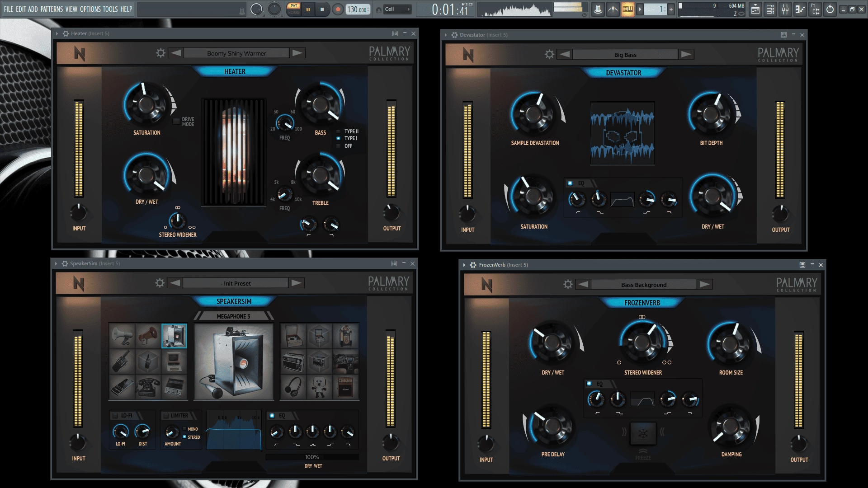
Task: Open SpeakerSim preset list '- Init Preset'
Action: coord(236,283)
